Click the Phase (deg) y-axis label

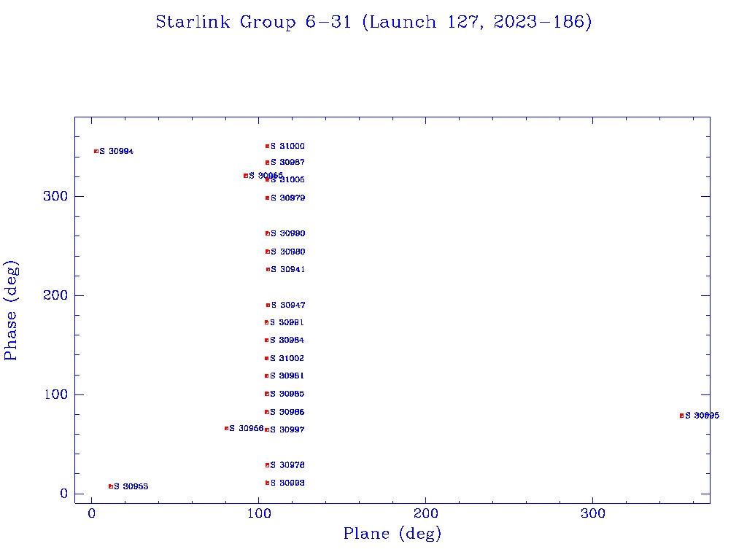click(11, 311)
